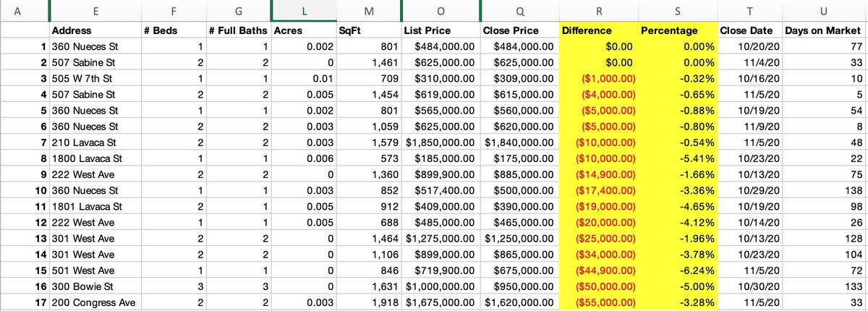Click percentage -3.28% cell
The width and height of the screenshot is (868, 311).
[x=677, y=301]
